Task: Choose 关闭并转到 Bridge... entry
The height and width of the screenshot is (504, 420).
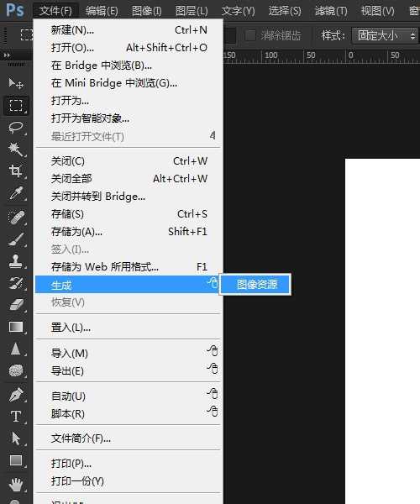Action: 128,196
